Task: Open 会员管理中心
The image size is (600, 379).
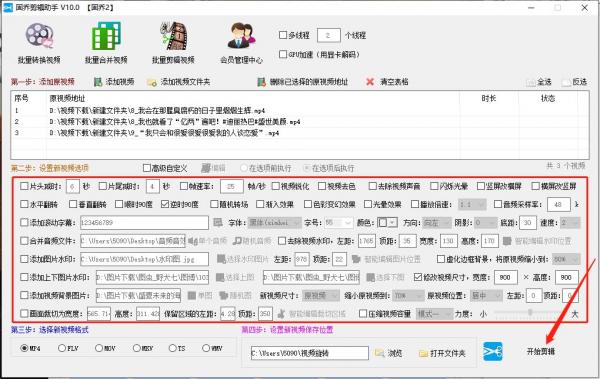Action: 241,43
